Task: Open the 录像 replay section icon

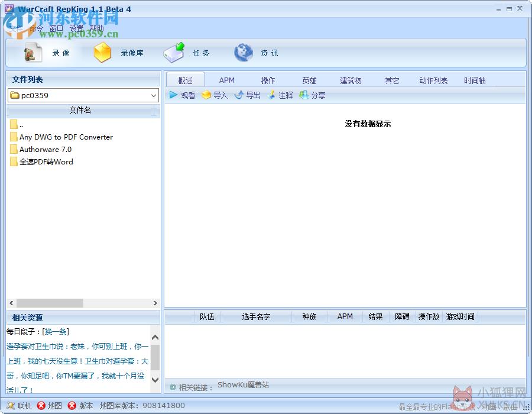Action: 33,53
